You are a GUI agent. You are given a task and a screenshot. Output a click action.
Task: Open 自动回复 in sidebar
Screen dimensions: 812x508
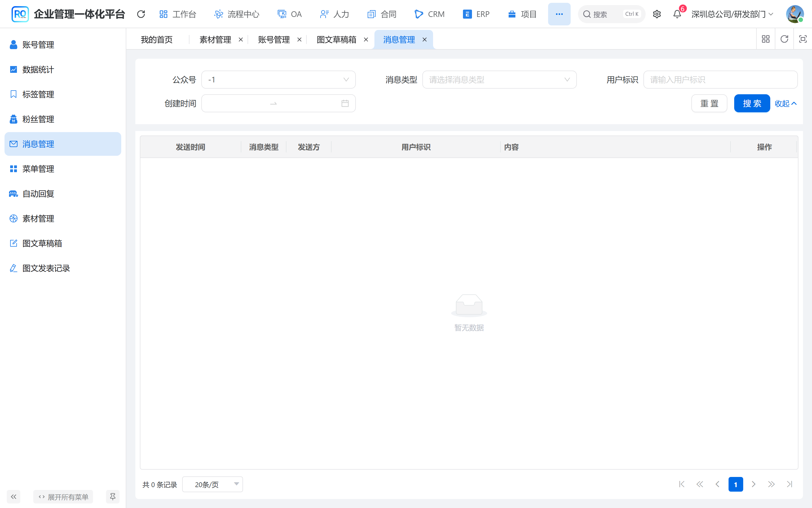[63, 194]
